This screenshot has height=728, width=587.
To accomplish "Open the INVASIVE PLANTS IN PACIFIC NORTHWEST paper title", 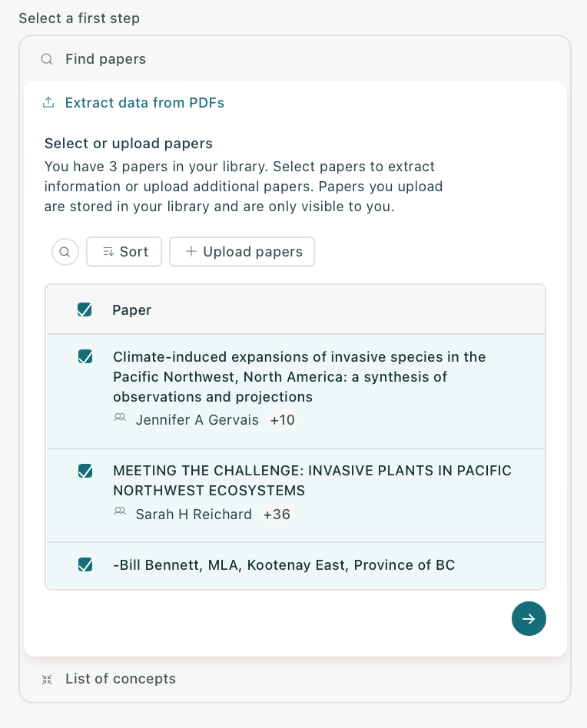I will (x=312, y=480).
